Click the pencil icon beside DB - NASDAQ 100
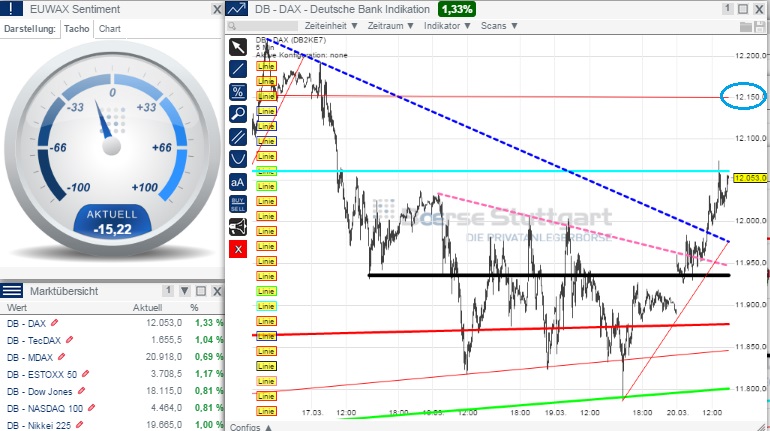 click(91, 407)
